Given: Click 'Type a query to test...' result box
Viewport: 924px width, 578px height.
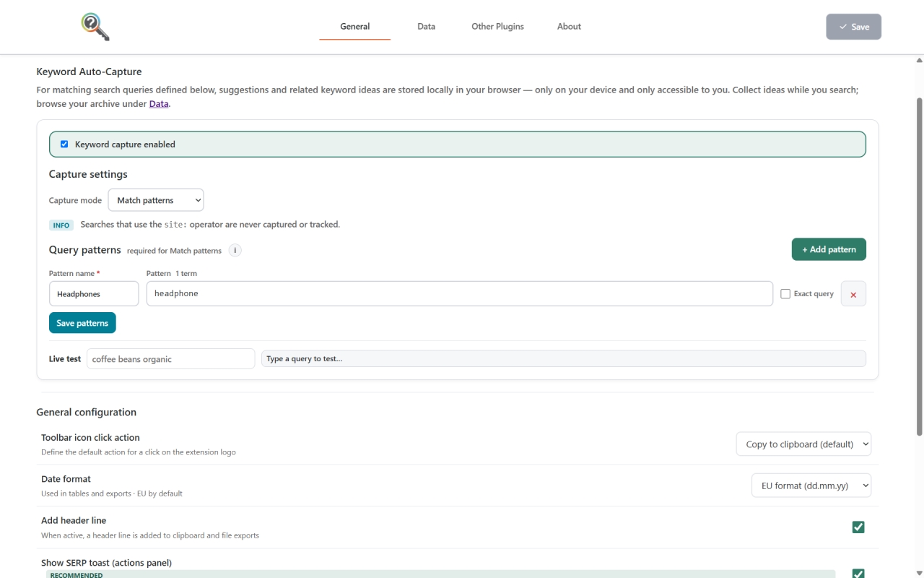Looking at the screenshot, I should tap(563, 359).
